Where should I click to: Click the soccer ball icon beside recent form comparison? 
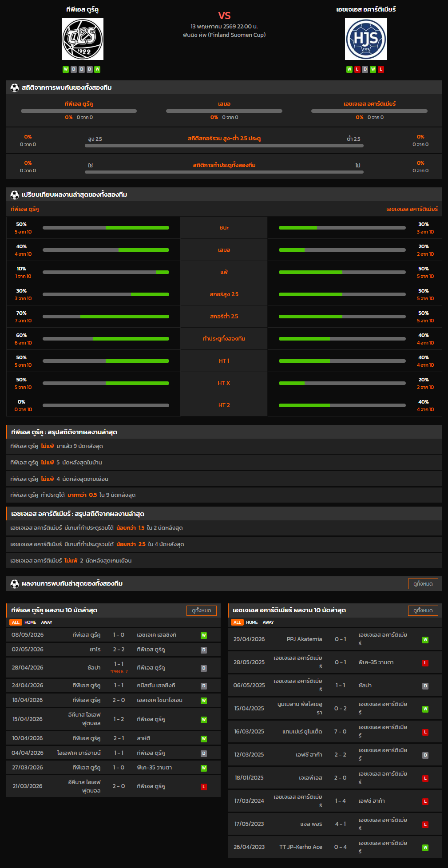click(15, 194)
